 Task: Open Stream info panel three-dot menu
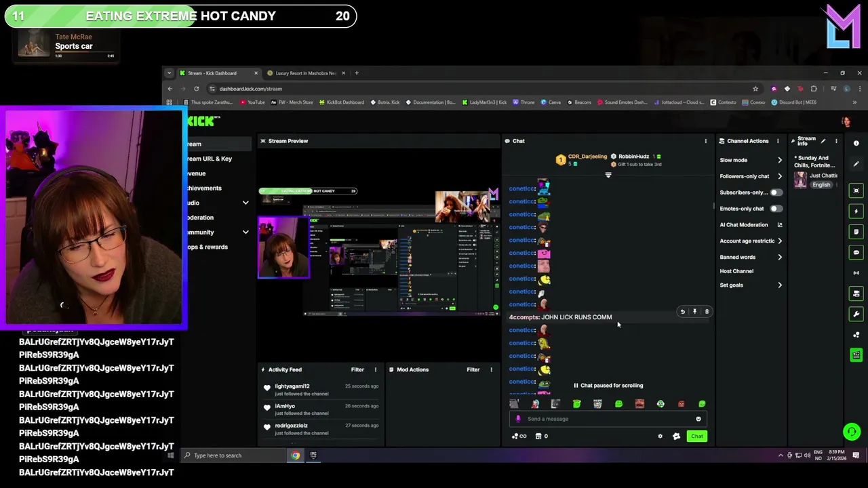coord(836,141)
